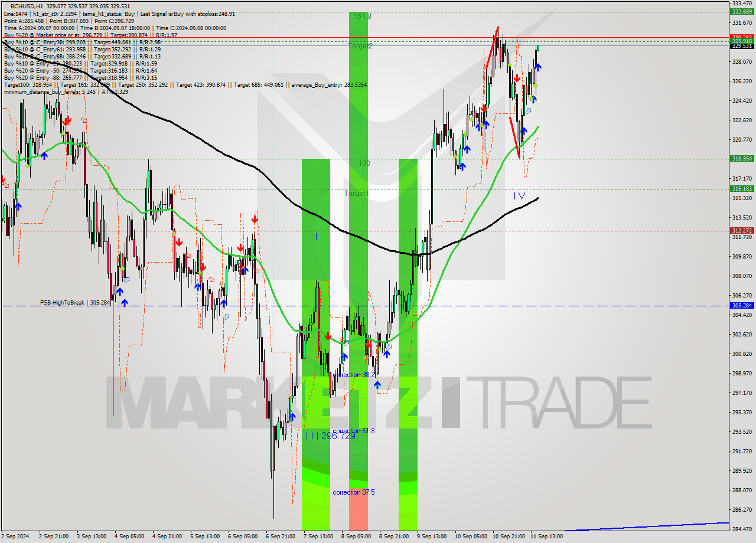The image size is (756, 543).
Task: Click the 'Target100: 318.954' targets summary line
Action: point(185,85)
